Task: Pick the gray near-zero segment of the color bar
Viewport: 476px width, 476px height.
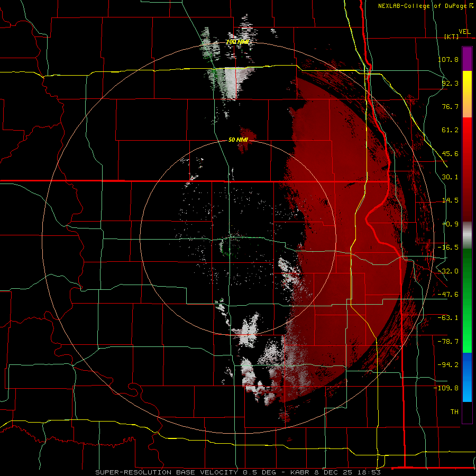Action: pos(467,235)
